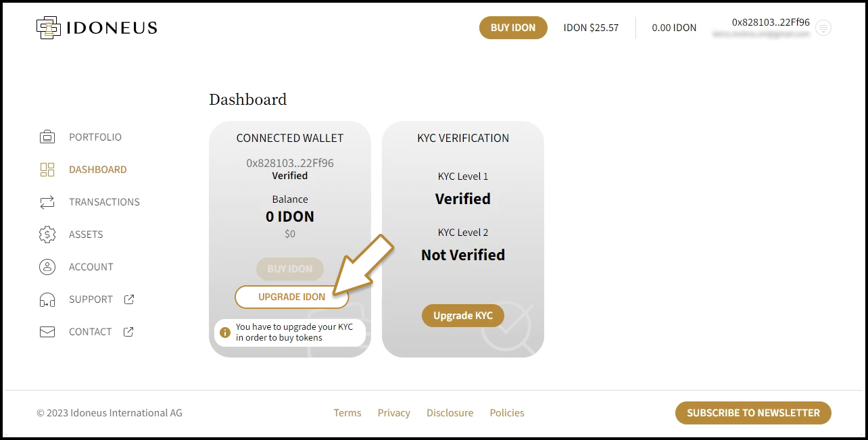The width and height of the screenshot is (868, 440).
Task: Open the Portfolio briefcase icon
Action: coord(47,137)
